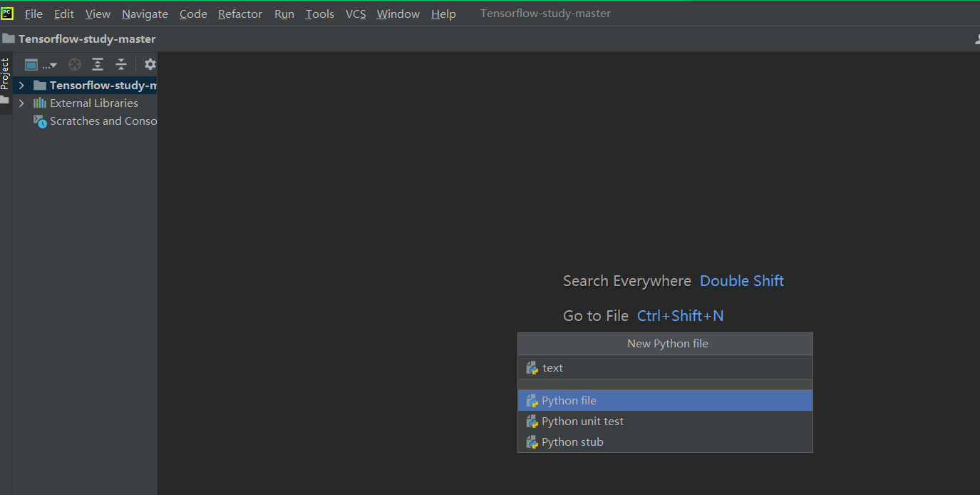Open the Tools menu
The height and width of the screenshot is (495, 980).
click(320, 14)
